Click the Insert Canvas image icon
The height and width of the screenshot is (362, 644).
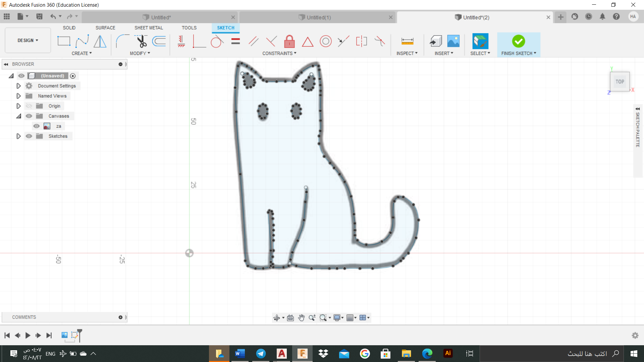coord(453,41)
